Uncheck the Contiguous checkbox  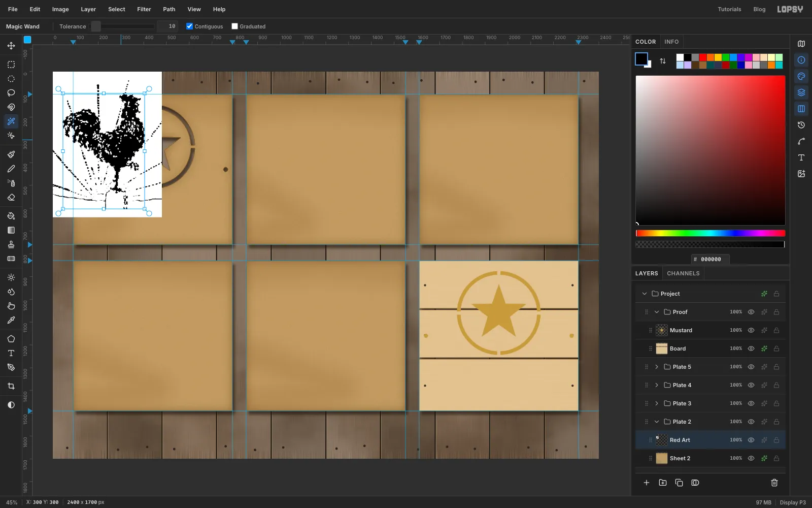pyautogui.click(x=189, y=26)
